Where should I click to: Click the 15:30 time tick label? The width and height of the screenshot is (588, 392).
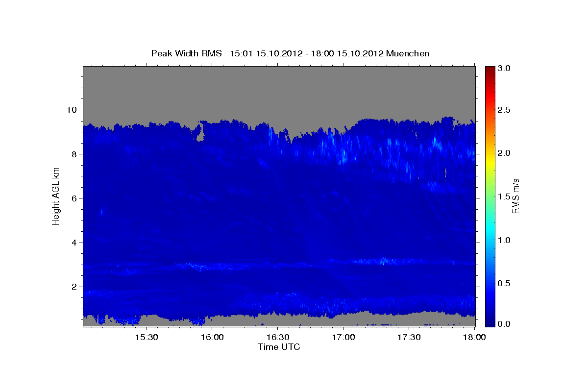coord(146,338)
